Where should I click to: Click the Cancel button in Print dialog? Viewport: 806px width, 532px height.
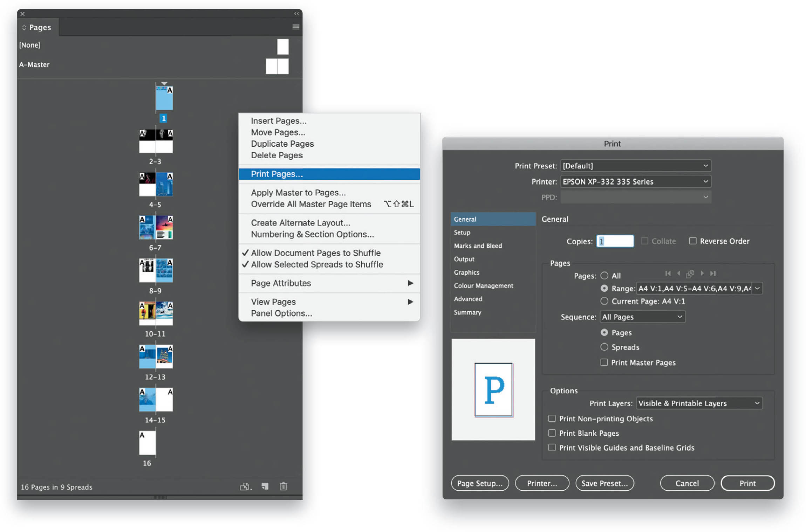[x=687, y=483]
